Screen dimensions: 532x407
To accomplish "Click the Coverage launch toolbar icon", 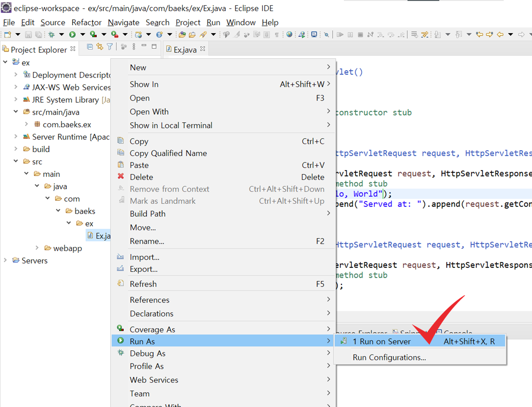I will pos(93,35).
